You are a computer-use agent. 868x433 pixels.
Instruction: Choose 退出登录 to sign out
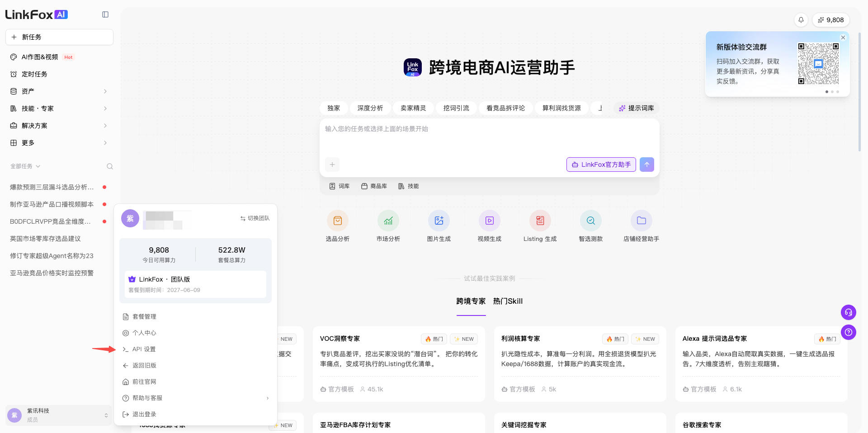tap(195, 414)
